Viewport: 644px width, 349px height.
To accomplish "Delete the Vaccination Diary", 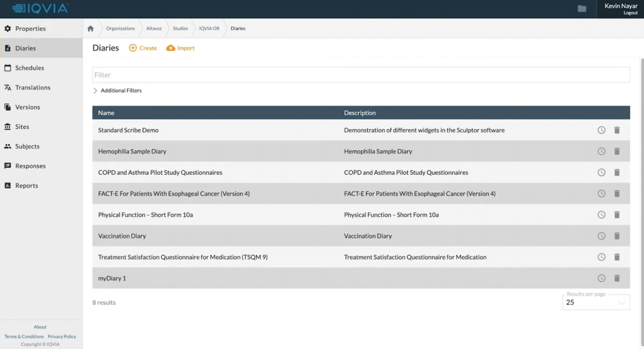I will (x=617, y=236).
